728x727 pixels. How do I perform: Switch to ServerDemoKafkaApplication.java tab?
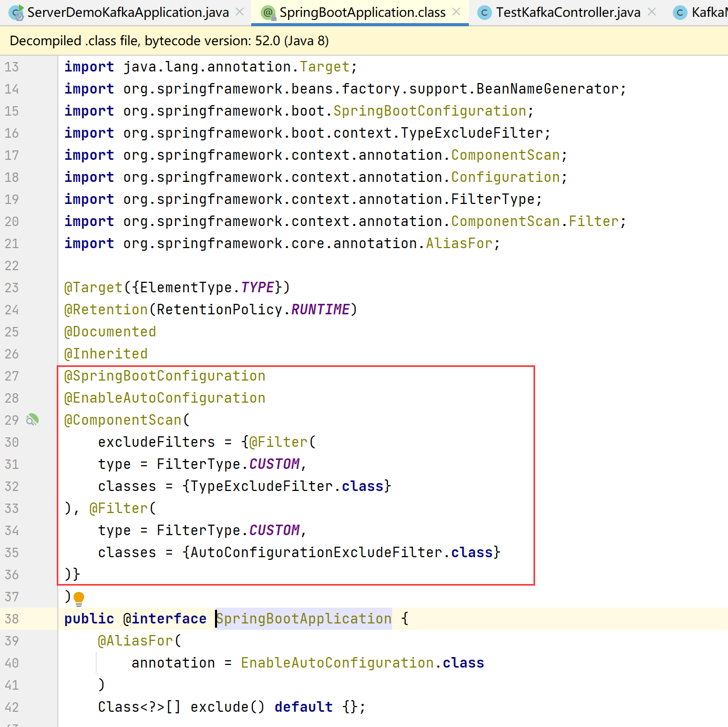coord(128,12)
